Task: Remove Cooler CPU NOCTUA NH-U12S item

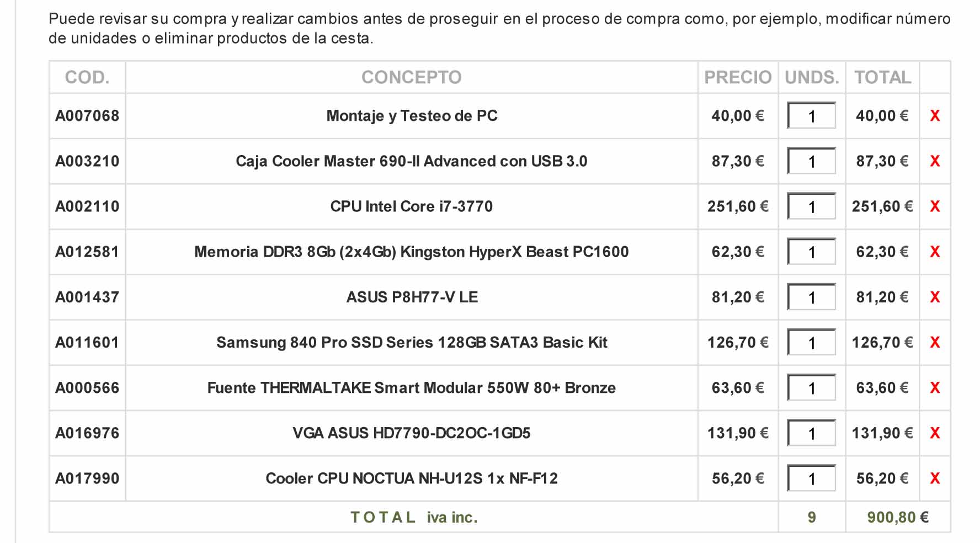Action: (x=935, y=478)
